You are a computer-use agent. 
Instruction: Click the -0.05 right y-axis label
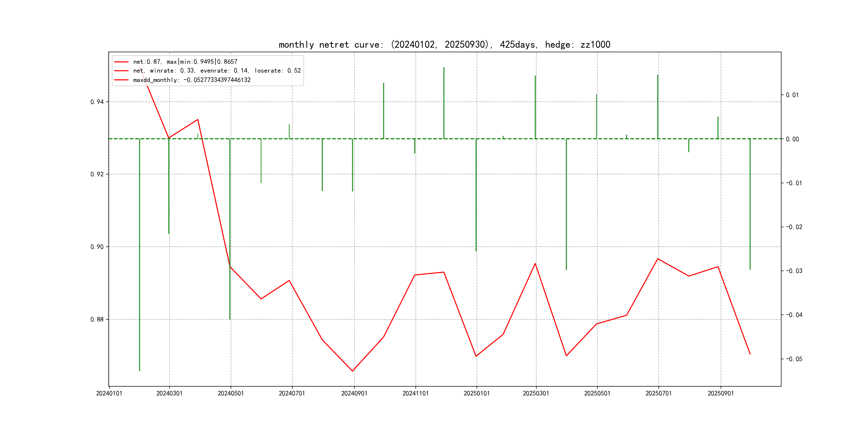794,359
